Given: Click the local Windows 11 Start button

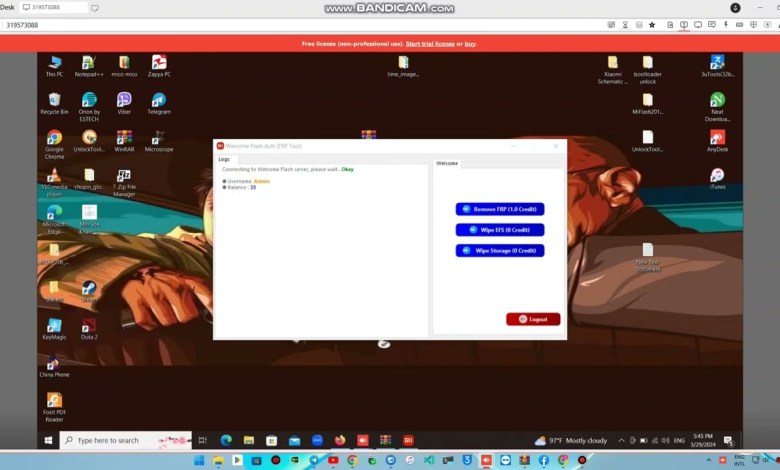Looking at the screenshot, I should 199,461.
